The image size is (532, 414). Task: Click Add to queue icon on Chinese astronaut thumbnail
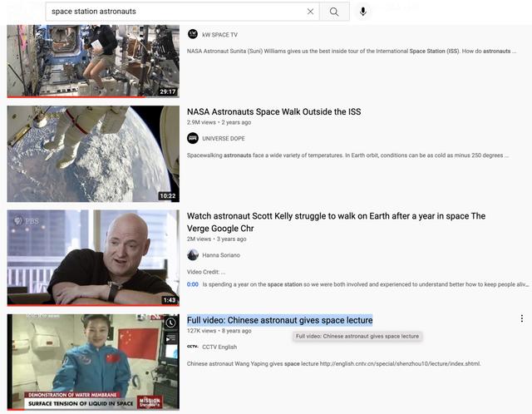coord(170,338)
